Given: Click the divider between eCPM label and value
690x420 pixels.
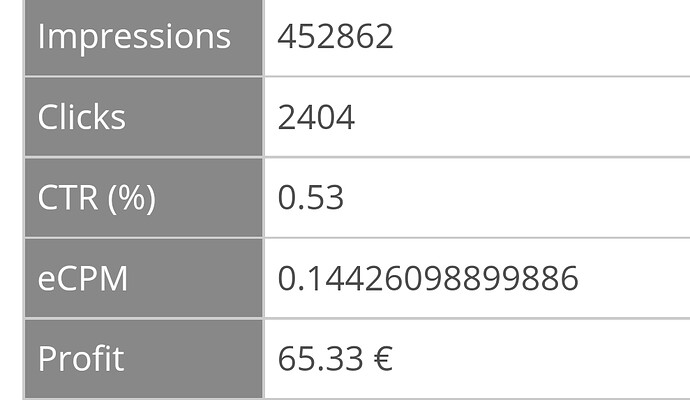Looking at the screenshot, I should 264,278.
